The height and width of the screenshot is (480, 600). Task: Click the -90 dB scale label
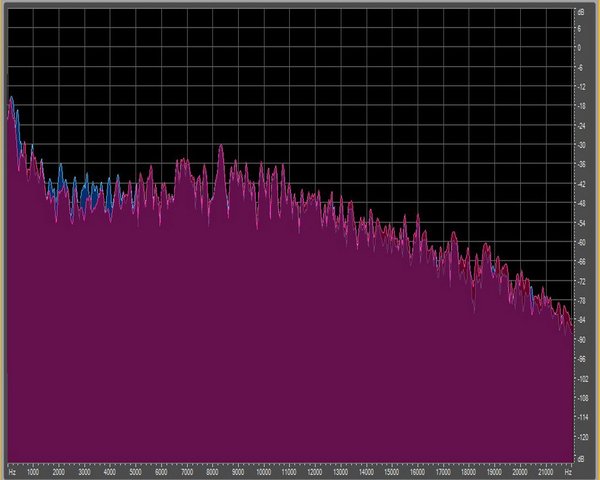click(581, 340)
